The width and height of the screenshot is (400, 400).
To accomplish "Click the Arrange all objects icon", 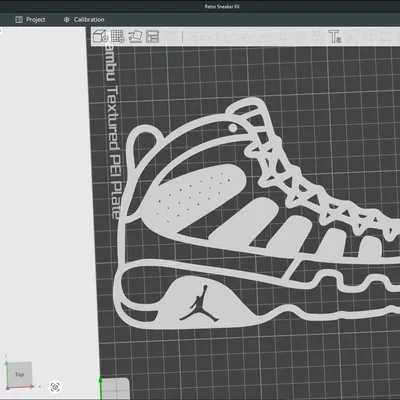I will (153, 36).
